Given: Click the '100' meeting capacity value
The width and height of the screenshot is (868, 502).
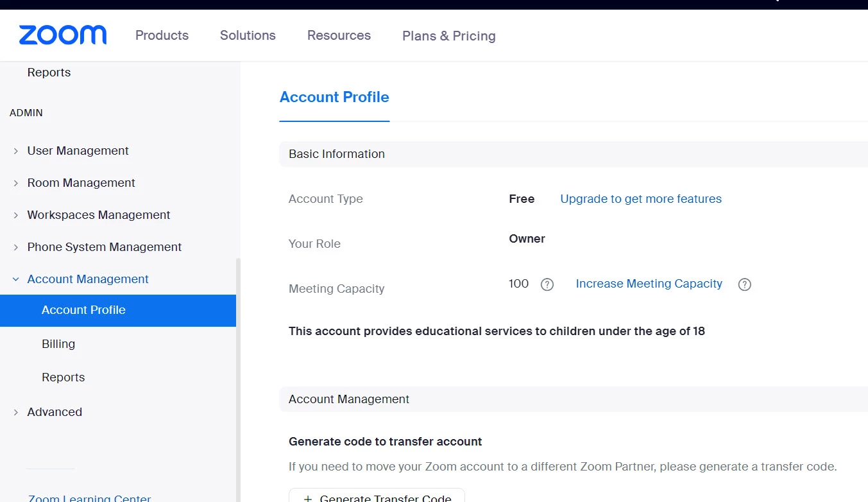Looking at the screenshot, I should (x=518, y=284).
